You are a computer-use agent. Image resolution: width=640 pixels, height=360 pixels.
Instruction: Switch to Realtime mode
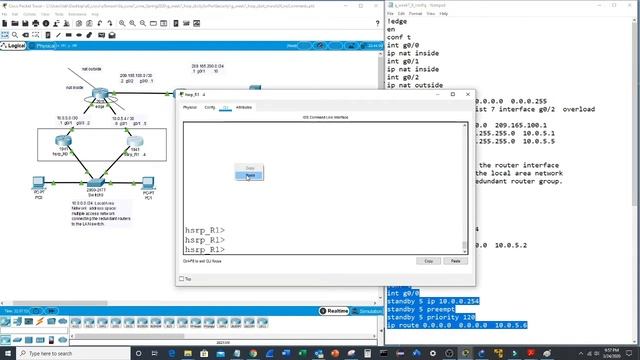334,311
